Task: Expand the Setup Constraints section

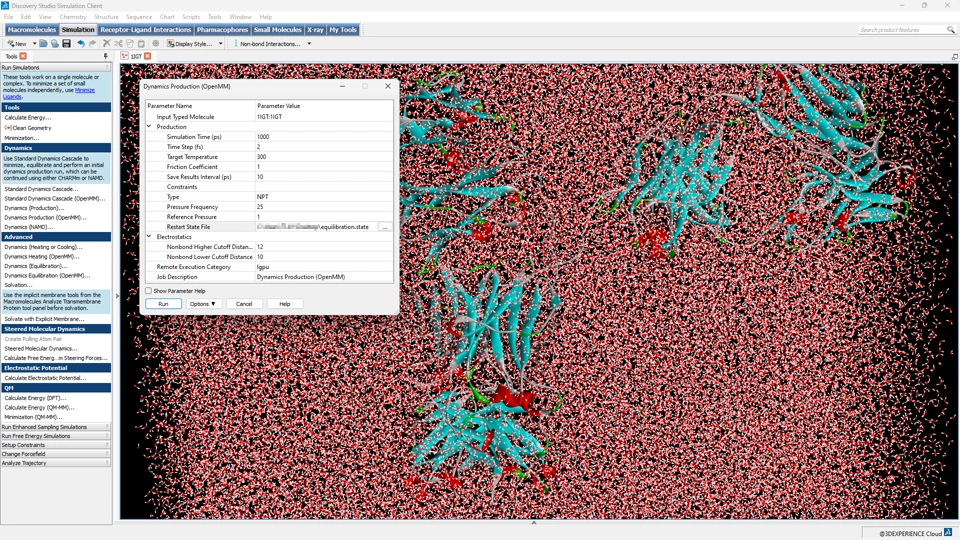Action: [55, 445]
